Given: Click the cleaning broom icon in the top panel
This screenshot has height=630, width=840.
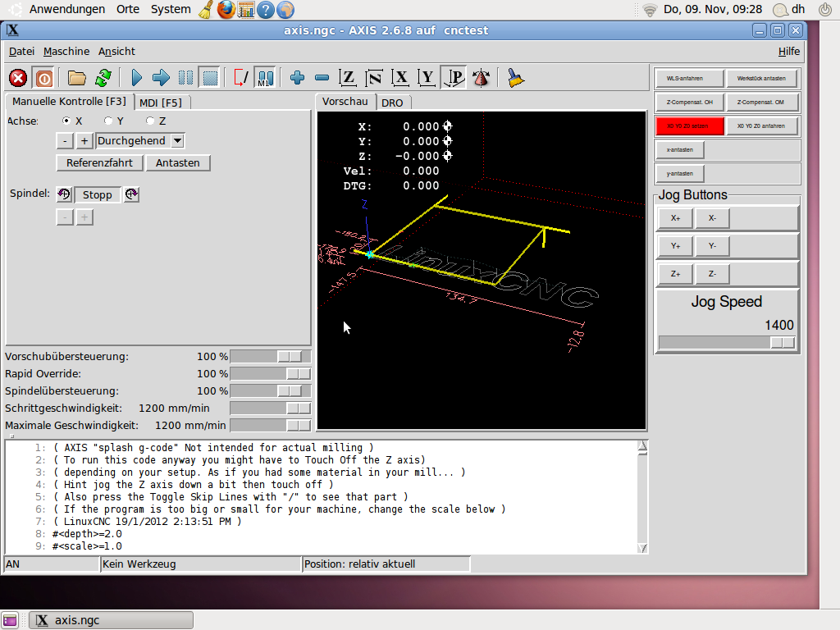Looking at the screenshot, I should pos(206,9).
